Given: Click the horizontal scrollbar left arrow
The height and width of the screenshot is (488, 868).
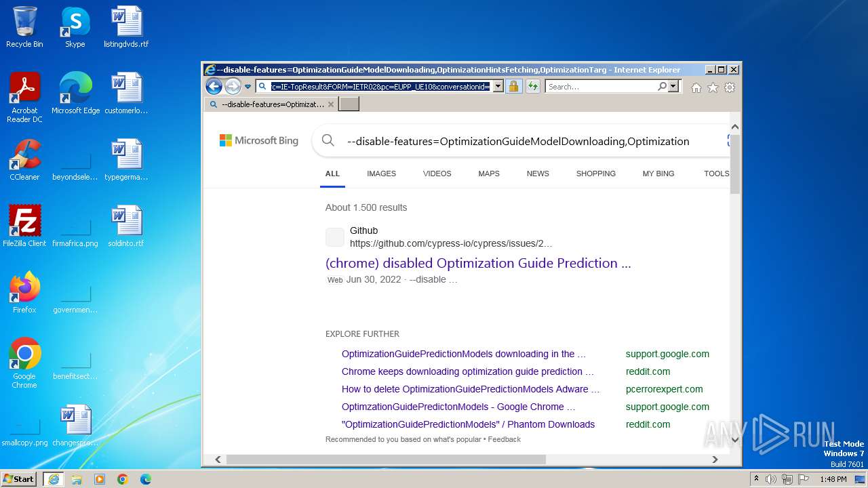Looking at the screenshot, I should pyautogui.click(x=218, y=460).
